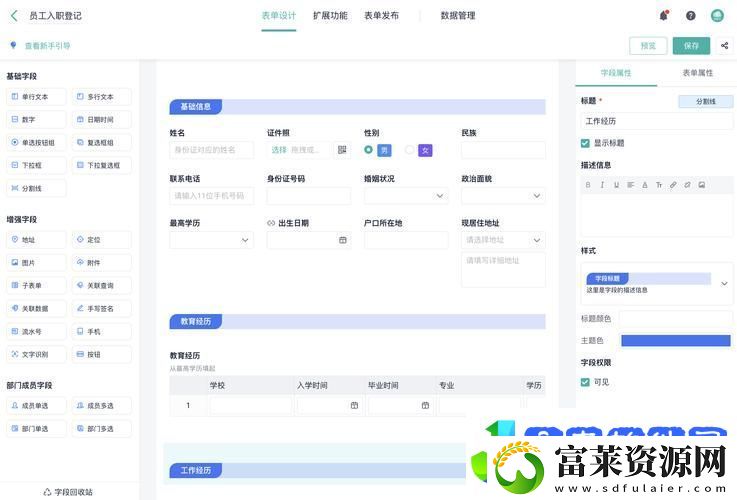This screenshot has height=500, width=737.
Task: Open the 婚姻状况 dropdown
Action: (x=406, y=196)
